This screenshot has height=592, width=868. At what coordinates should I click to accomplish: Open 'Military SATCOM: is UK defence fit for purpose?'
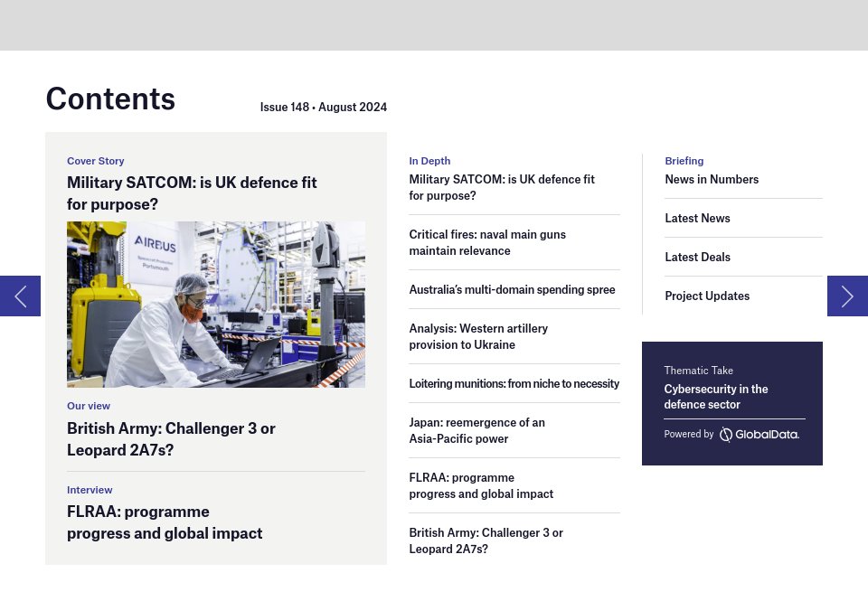coord(502,187)
